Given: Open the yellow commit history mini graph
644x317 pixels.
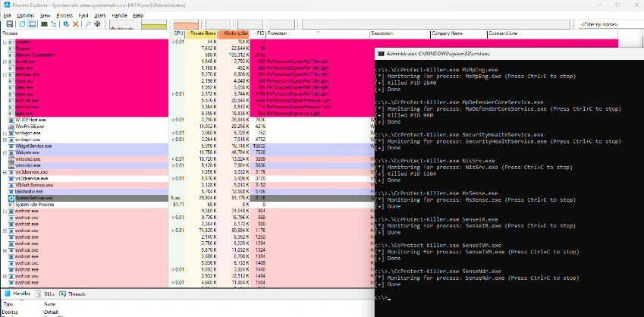Looking at the screenshot, I should [x=154, y=24].
